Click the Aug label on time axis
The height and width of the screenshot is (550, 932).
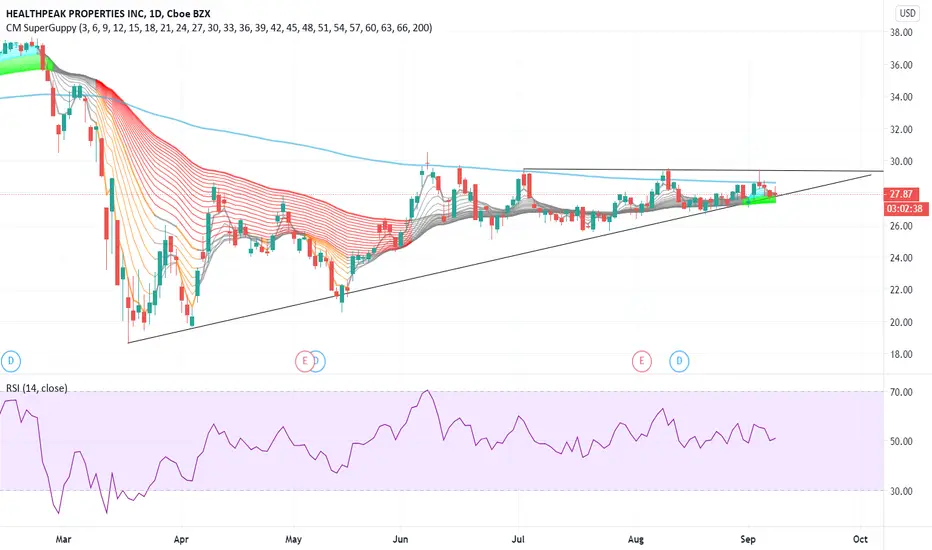pyautogui.click(x=635, y=539)
